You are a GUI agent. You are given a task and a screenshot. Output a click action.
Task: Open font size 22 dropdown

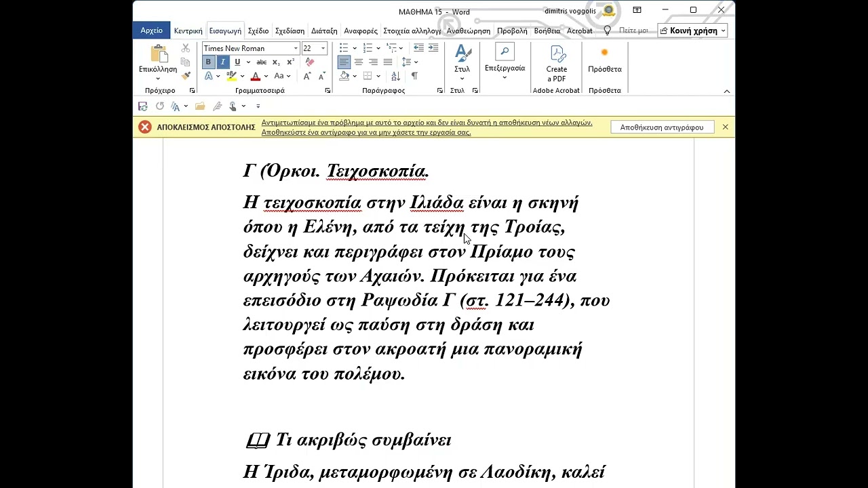click(x=323, y=48)
